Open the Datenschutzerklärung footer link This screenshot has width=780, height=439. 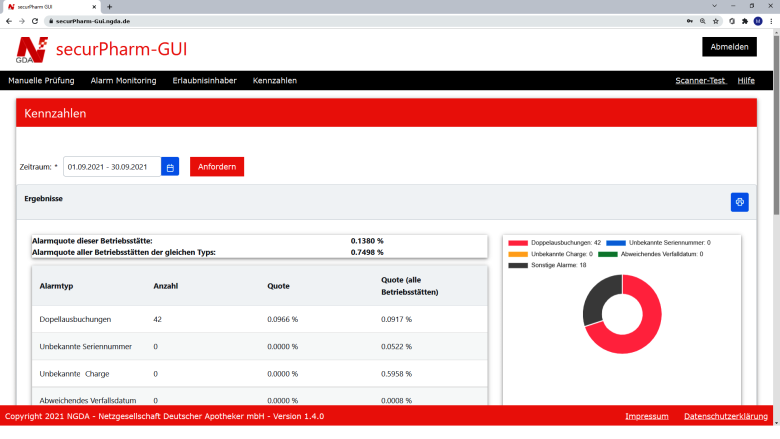coord(725,416)
